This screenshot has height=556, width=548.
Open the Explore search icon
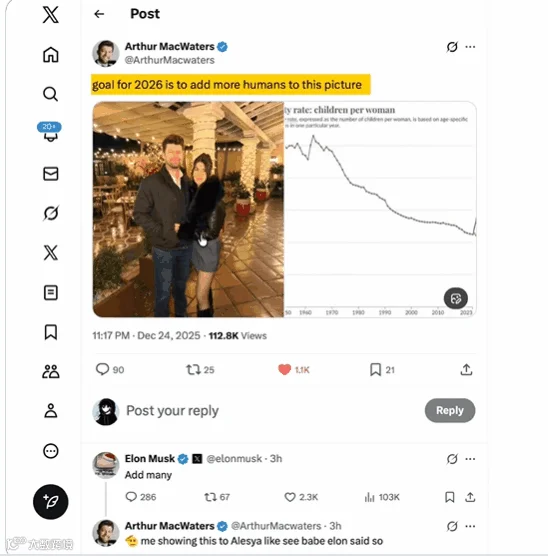pos(50,94)
